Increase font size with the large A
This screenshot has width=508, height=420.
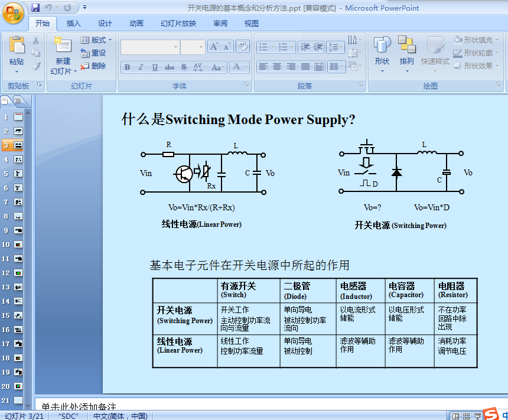[214, 47]
